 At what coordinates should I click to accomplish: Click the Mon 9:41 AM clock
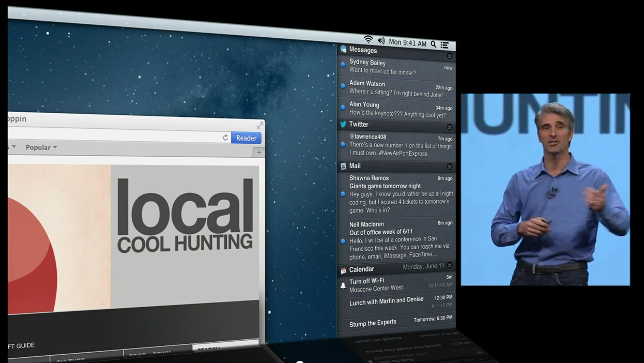(408, 42)
